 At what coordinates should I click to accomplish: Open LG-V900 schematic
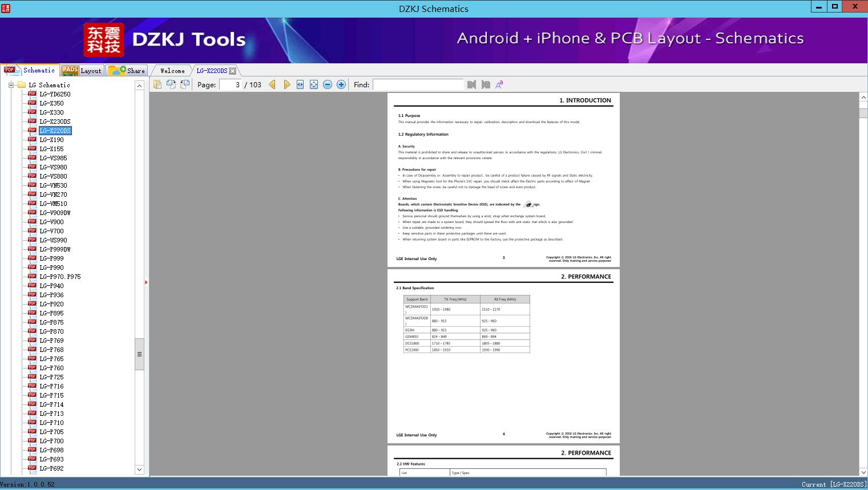51,222
